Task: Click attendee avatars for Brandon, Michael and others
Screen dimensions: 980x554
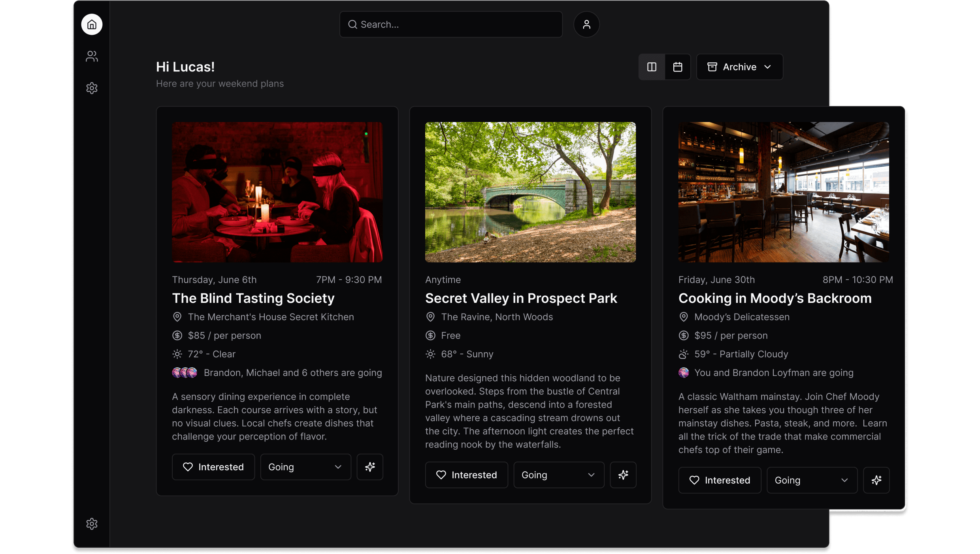Action: 185,372
